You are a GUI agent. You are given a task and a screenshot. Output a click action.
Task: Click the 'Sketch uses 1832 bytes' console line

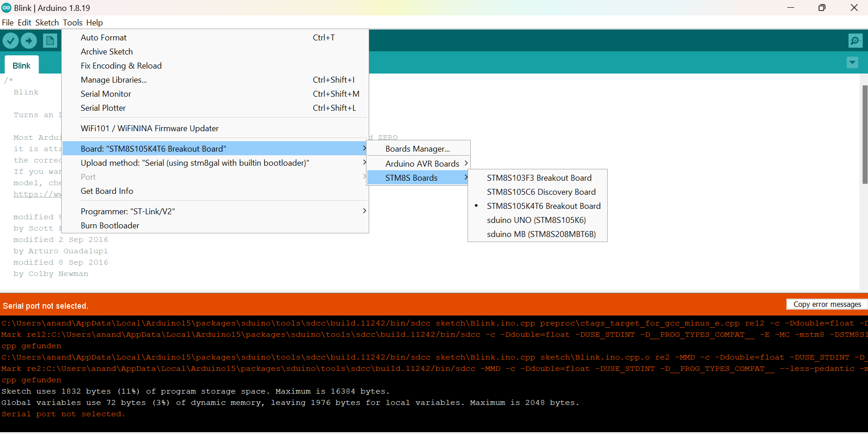click(195, 391)
